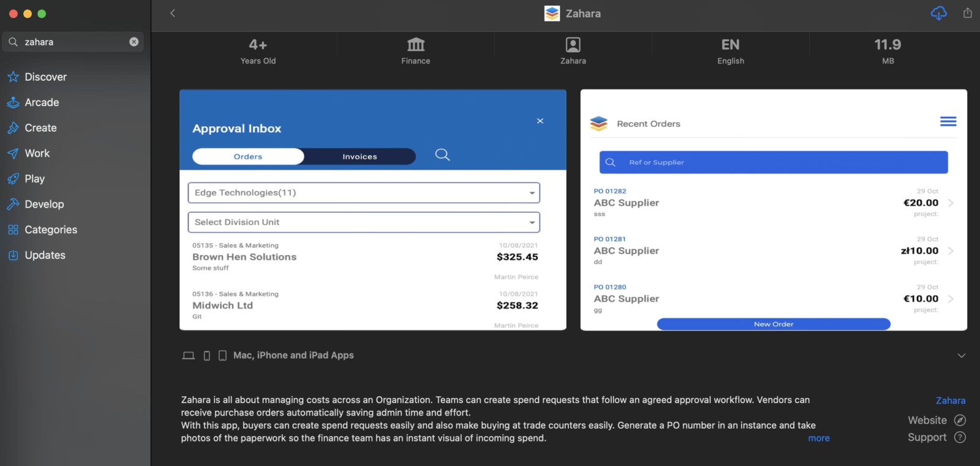This screenshot has width=980, height=466.
Task: Expand description with the more link
Action: (819, 438)
